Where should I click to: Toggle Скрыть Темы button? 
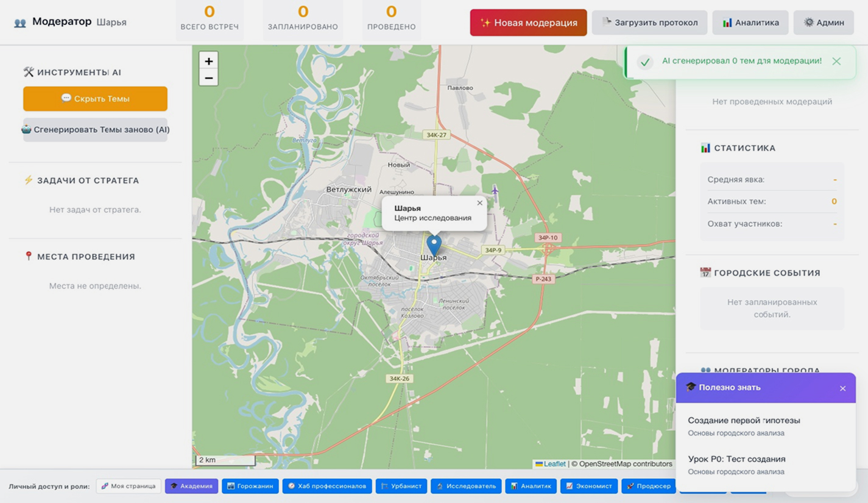click(x=95, y=99)
